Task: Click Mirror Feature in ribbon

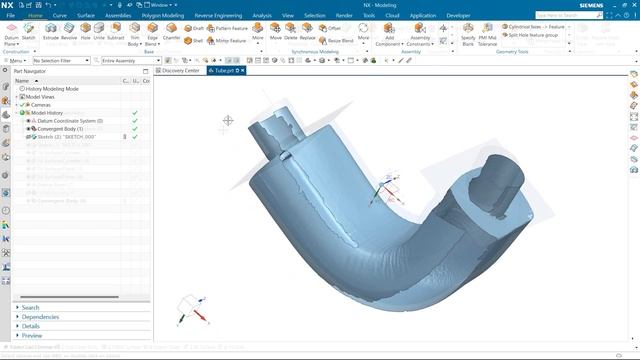Action: (226, 40)
